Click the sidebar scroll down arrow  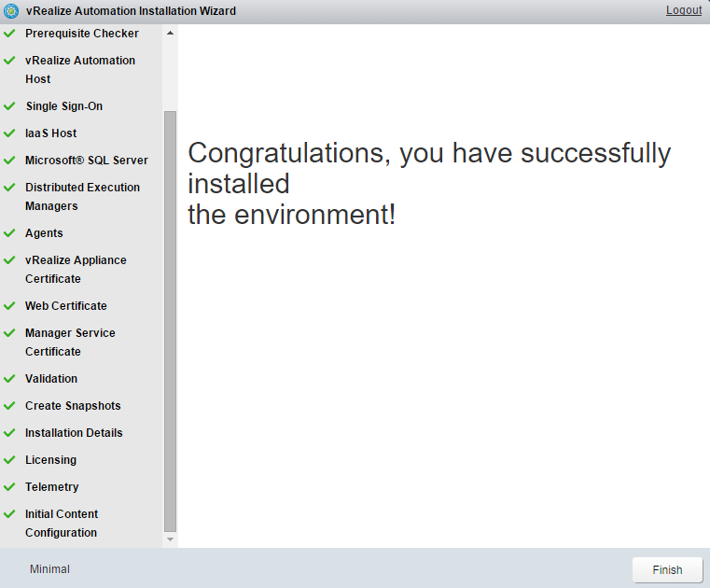coord(170,539)
